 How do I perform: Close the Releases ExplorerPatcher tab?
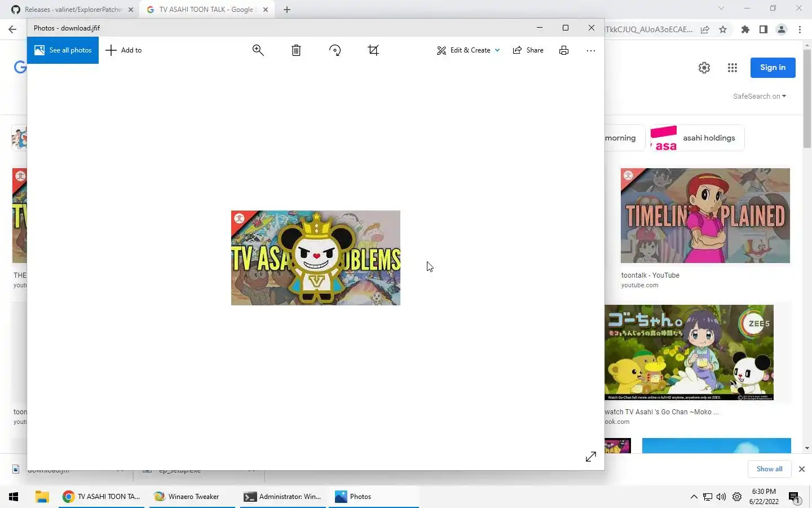point(131,10)
